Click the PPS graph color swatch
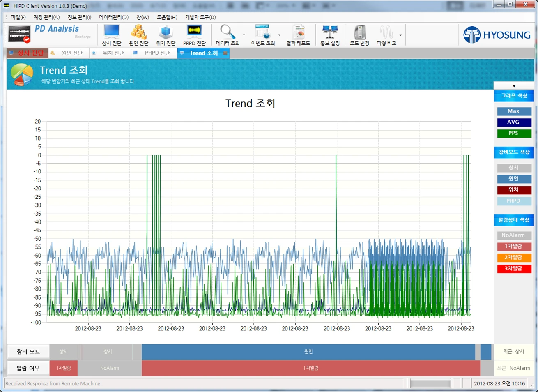This screenshot has height=392, width=538. (514, 134)
